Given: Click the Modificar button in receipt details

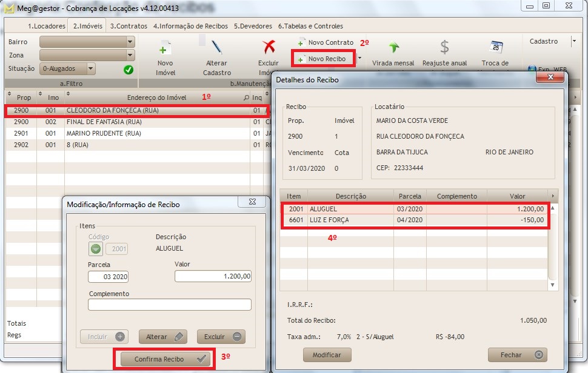Looking at the screenshot, I should (x=327, y=355).
